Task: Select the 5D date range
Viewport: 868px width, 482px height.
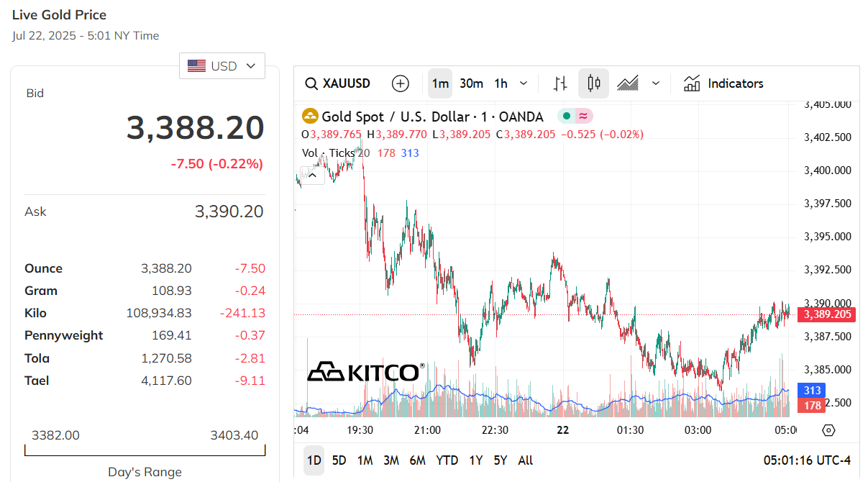Action: coord(339,460)
